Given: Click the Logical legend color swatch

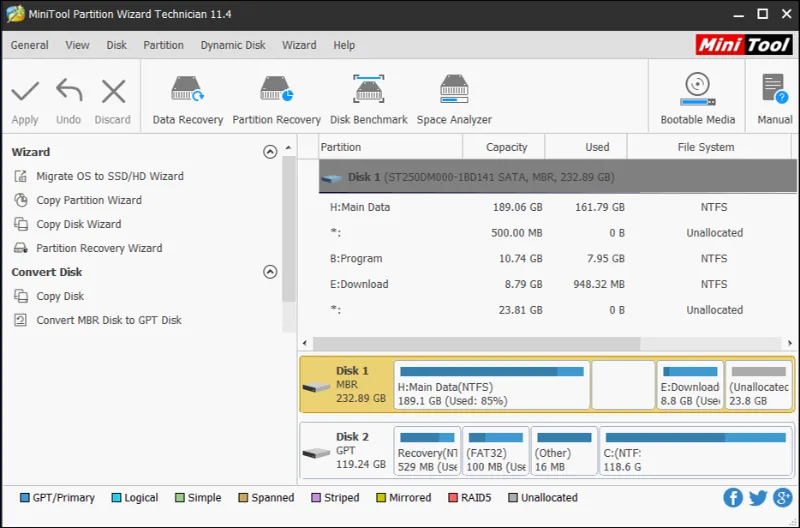Looking at the screenshot, I should tap(116, 497).
